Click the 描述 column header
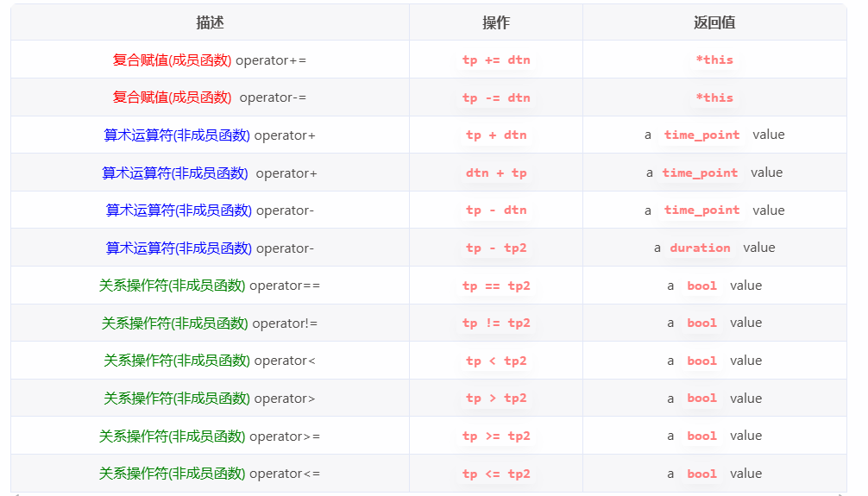Image resolution: width=868 pixels, height=496 pixels. [210, 22]
